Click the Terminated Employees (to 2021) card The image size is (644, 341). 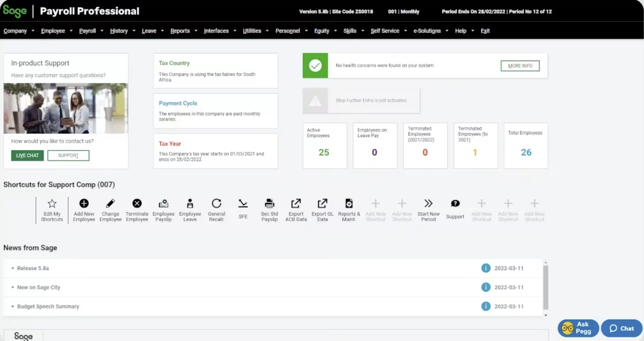click(x=476, y=146)
